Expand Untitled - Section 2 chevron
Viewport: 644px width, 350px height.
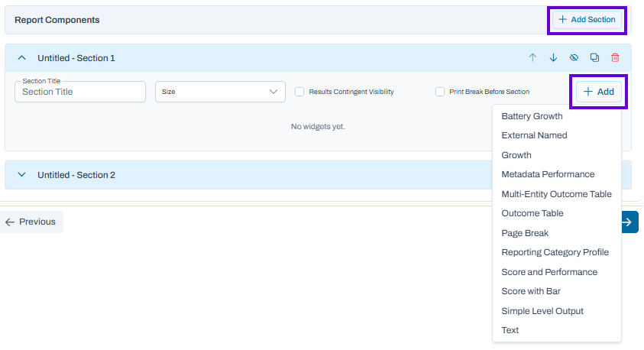pyautogui.click(x=21, y=174)
